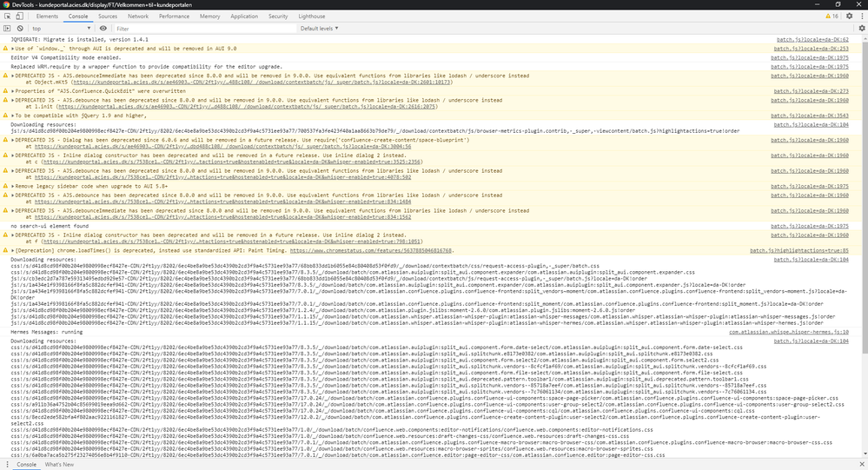Image resolution: width=868 pixels, height=470 pixels.
Task: Open the atlassian-whisper-hermes.js:10 source link
Action: 788,332
